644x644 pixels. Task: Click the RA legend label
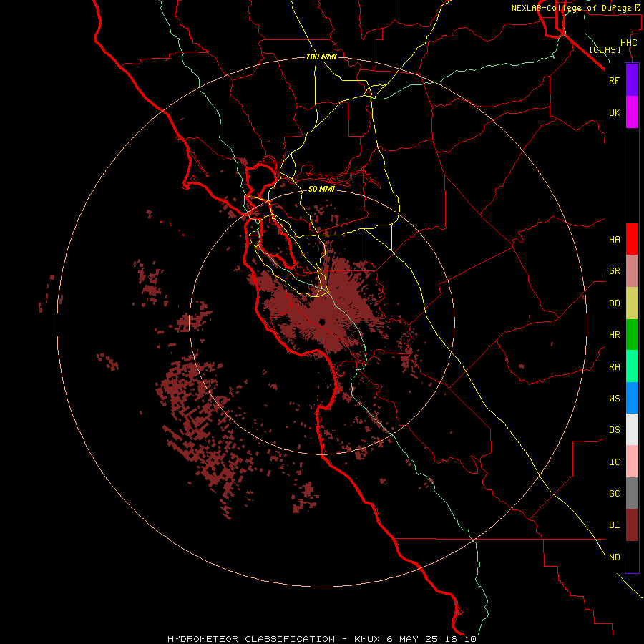(x=614, y=367)
